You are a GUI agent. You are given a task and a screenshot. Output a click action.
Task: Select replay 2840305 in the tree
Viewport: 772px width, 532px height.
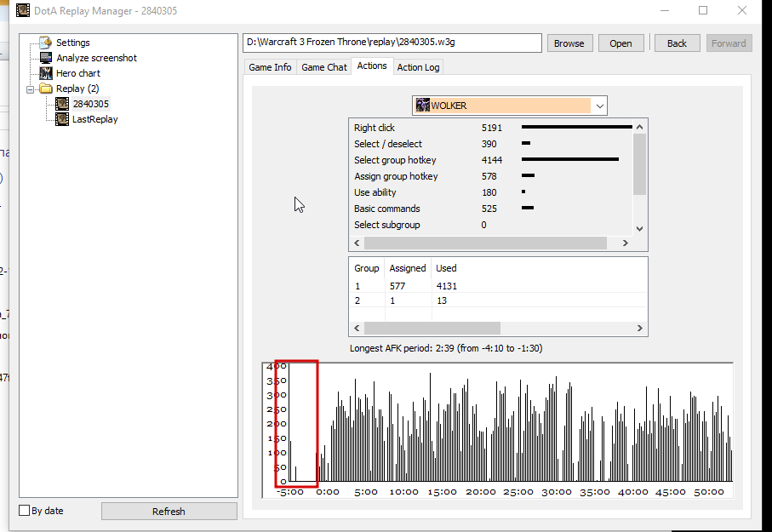(x=90, y=104)
